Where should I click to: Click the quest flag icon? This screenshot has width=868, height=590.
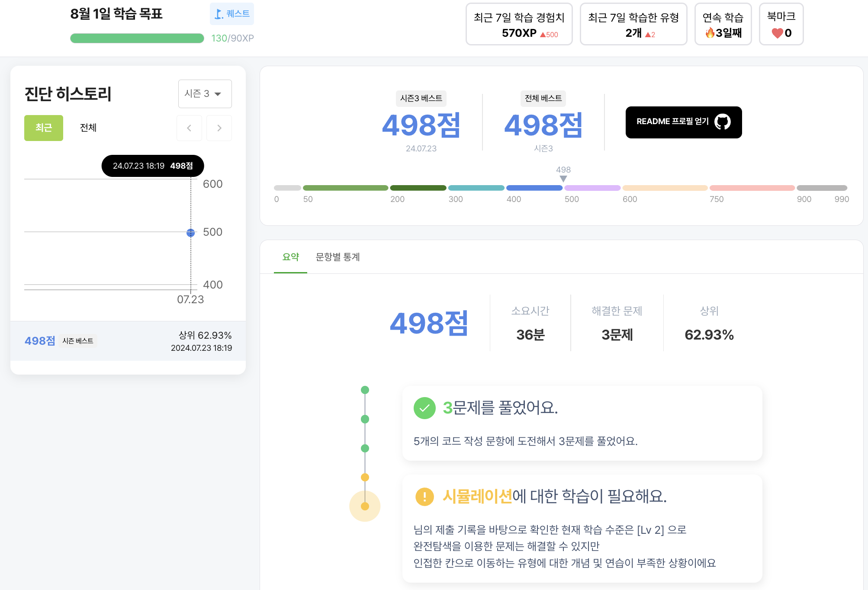tap(219, 14)
